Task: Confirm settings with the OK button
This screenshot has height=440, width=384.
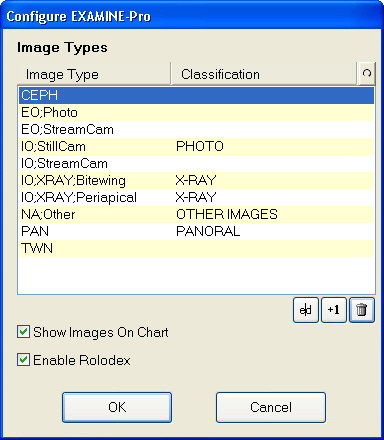Action: pyautogui.click(x=117, y=407)
